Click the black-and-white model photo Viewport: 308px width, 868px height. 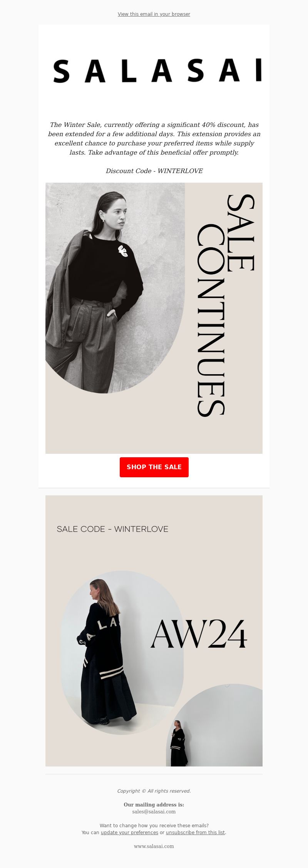click(x=115, y=288)
